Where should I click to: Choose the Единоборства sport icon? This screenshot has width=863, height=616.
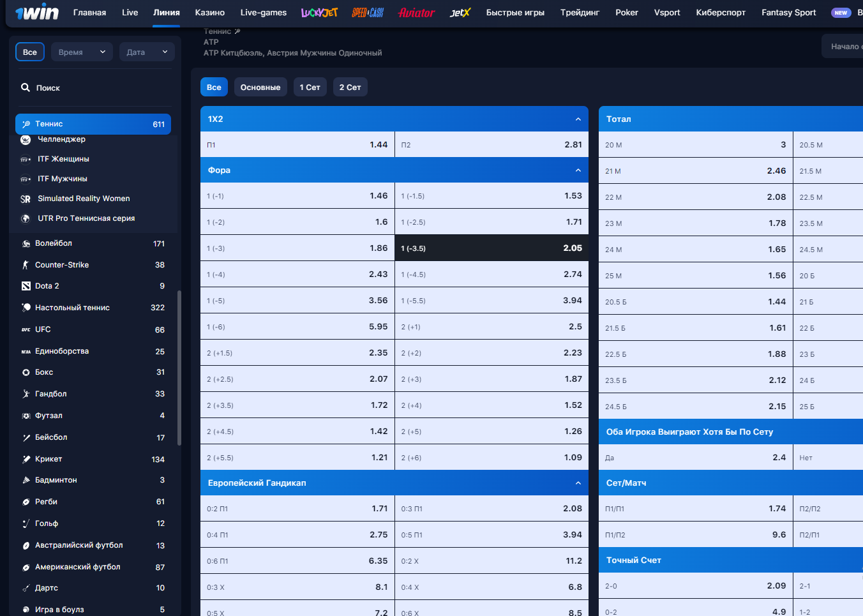pyautogui.click(x=26, y=351)
